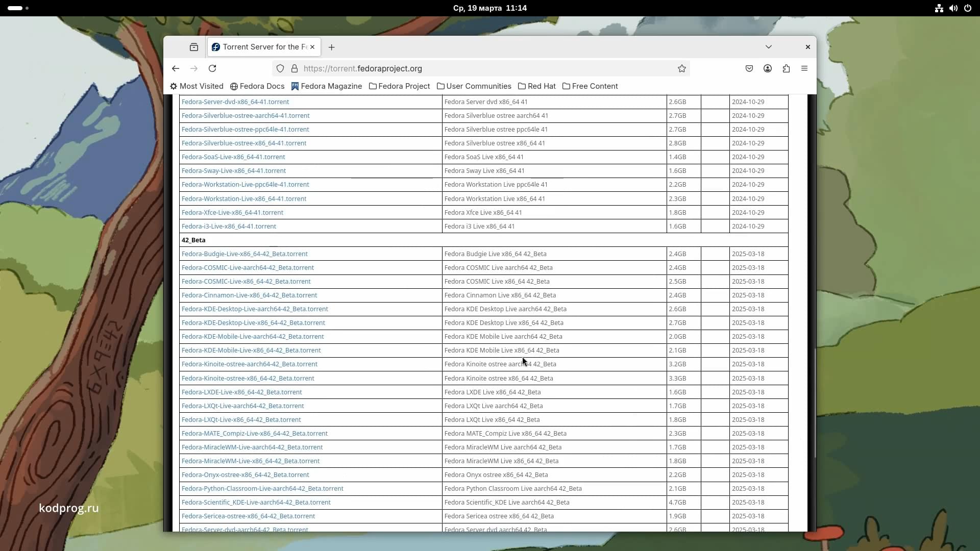Screen dimensions: 980x551
Task: Download Fedora-Workstation-Live-x86_64-41.torrent
Action: (244, 199)
